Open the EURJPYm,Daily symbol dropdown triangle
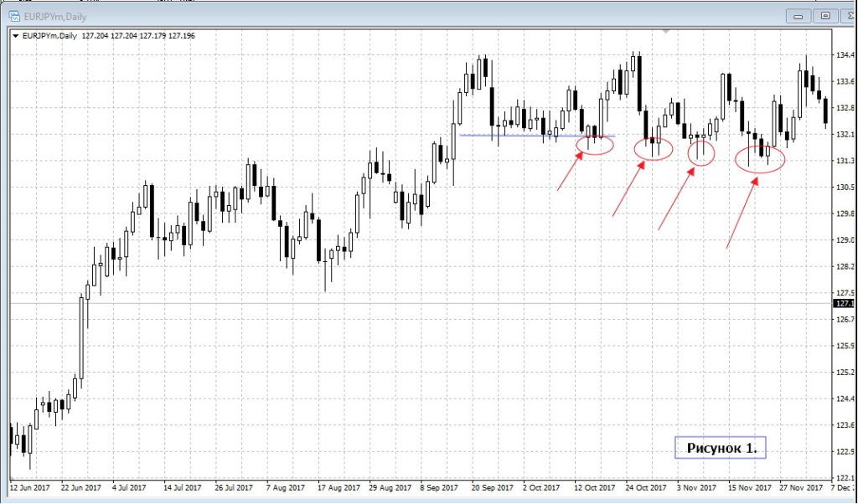This screenshot has width=858, height=504. click(x=16, y=35)
